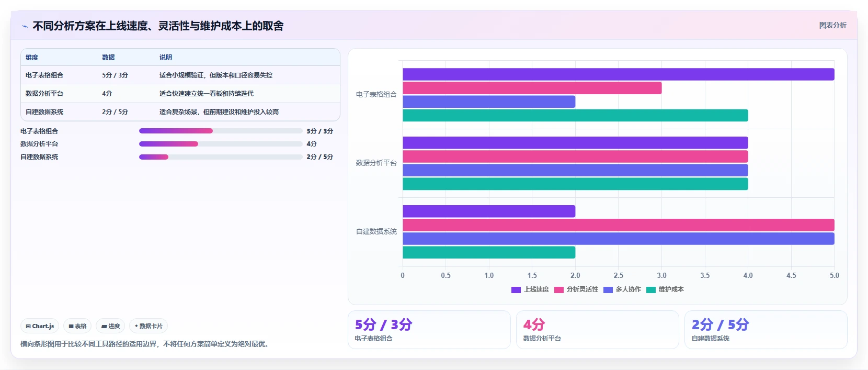Image resolution: width=868 pixels, height=370 pixels.
Task: Click the 自建数据系统 progress bar
Action: point(221,157)
